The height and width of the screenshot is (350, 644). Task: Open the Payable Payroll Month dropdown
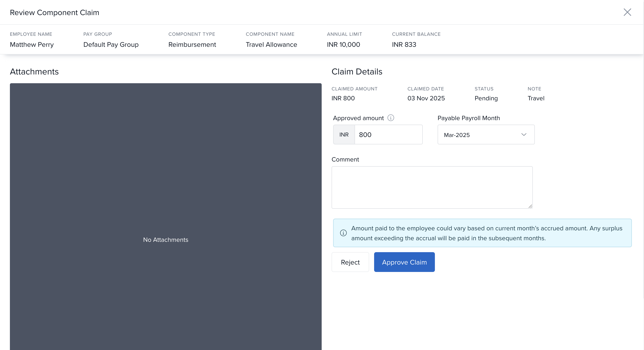[x=486, y=135]
